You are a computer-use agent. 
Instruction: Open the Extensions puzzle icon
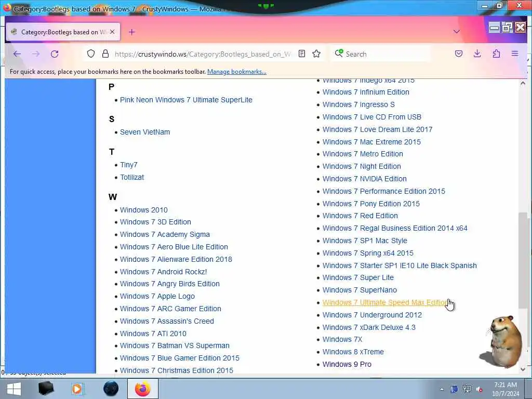click(x=496, y=54)
